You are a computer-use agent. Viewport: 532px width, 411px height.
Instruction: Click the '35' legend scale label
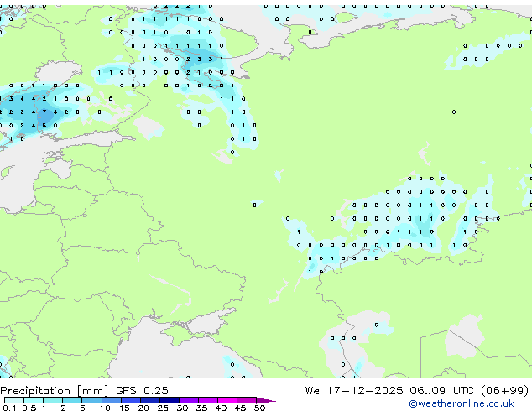201,408
